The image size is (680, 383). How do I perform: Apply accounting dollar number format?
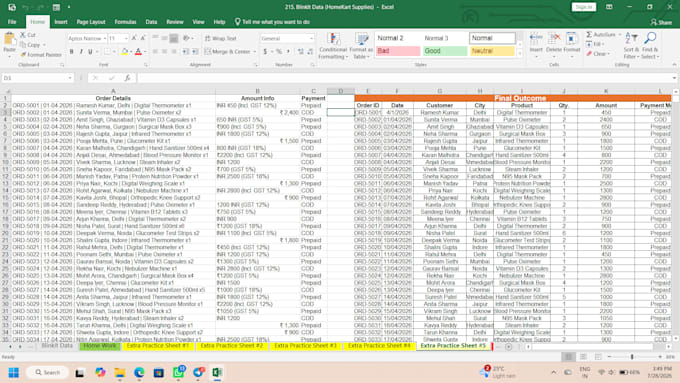265,52
